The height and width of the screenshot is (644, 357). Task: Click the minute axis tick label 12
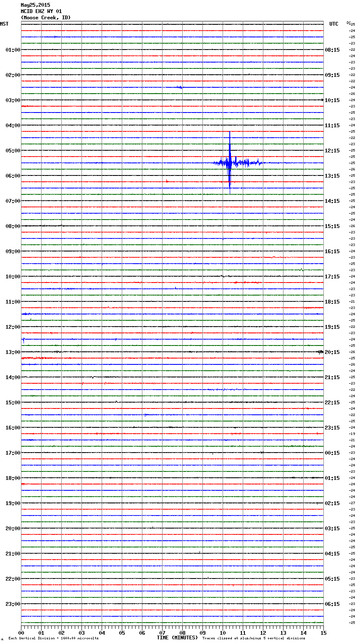coord(263,633)
